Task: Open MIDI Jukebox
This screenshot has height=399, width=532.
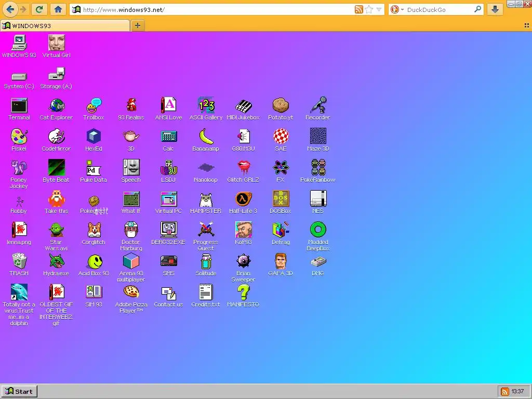Action: point(243,109)
